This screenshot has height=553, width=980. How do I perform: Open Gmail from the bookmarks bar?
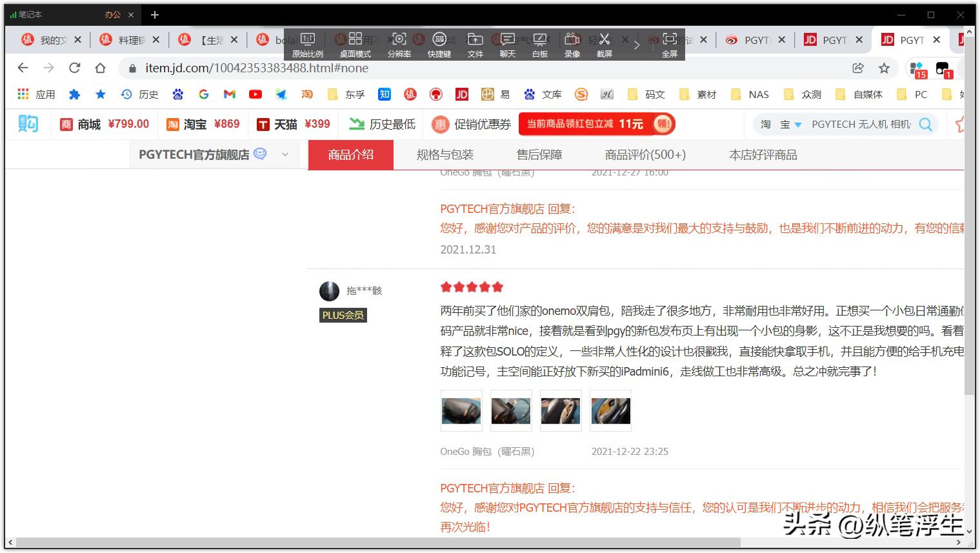[x=229, y=94]
